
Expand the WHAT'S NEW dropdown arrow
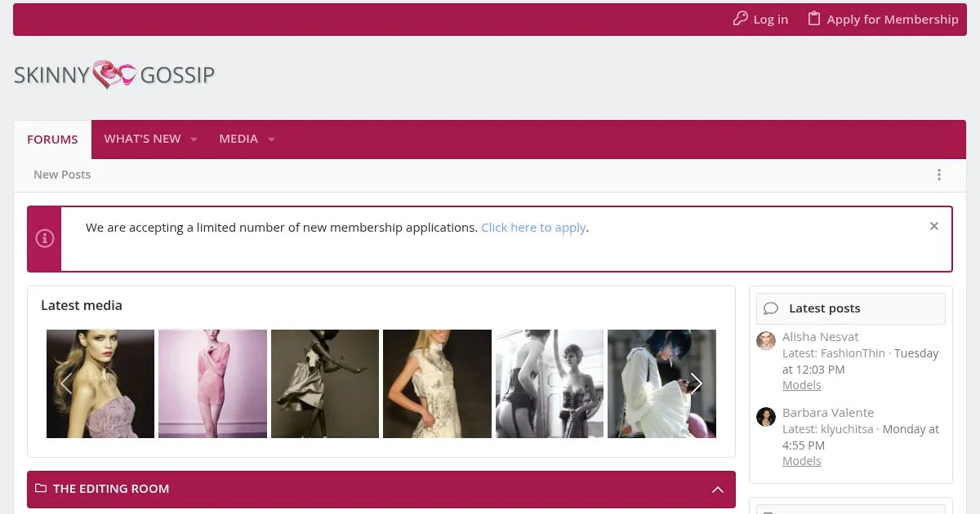tap(194, 139)
